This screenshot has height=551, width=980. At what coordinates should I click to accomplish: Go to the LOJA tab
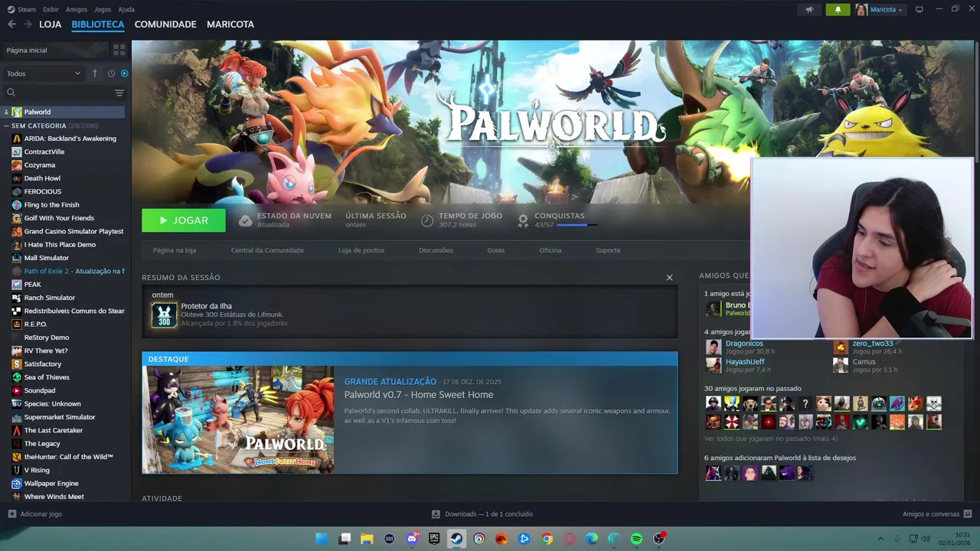pyautogui.click(x=51, y=24)
